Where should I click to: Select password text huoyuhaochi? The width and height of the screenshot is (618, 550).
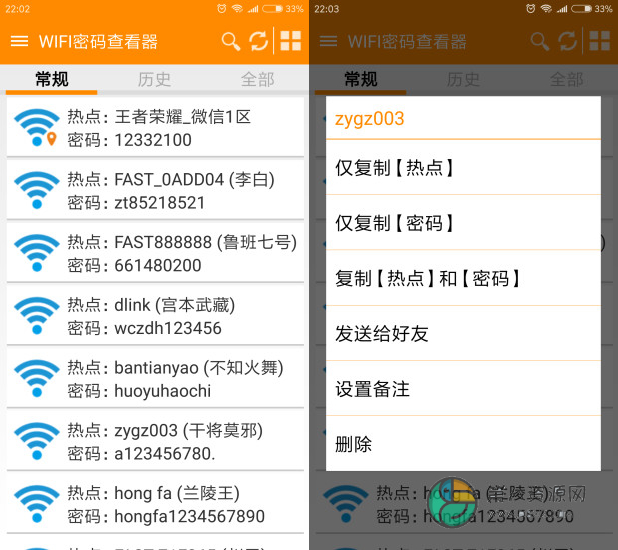(x=162, y=391)
